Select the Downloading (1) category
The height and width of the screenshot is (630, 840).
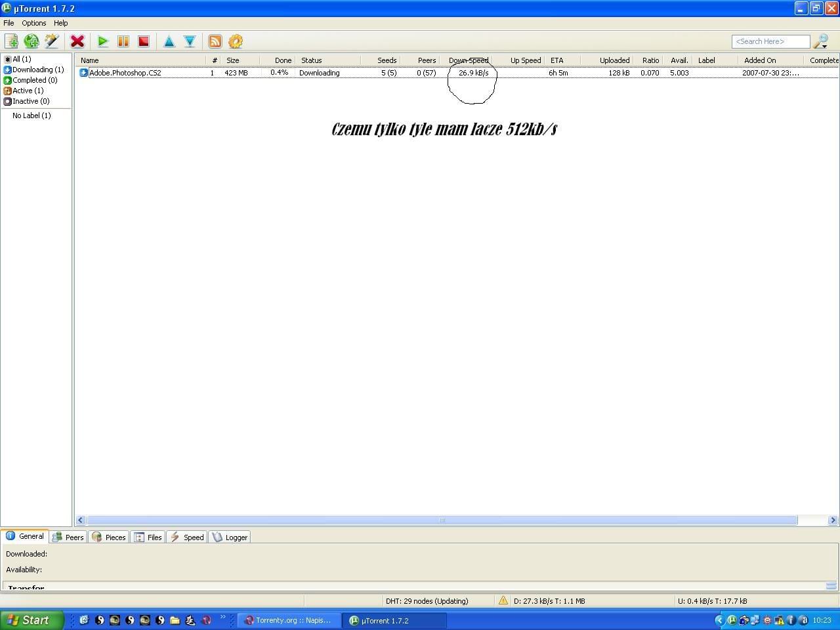coord(34,70)
